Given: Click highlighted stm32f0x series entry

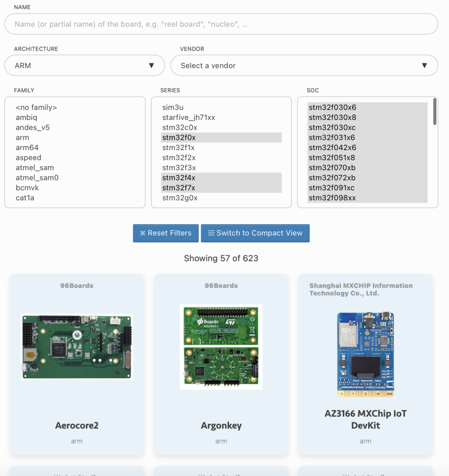Looking at the screenshot, I should click(221, 138).
